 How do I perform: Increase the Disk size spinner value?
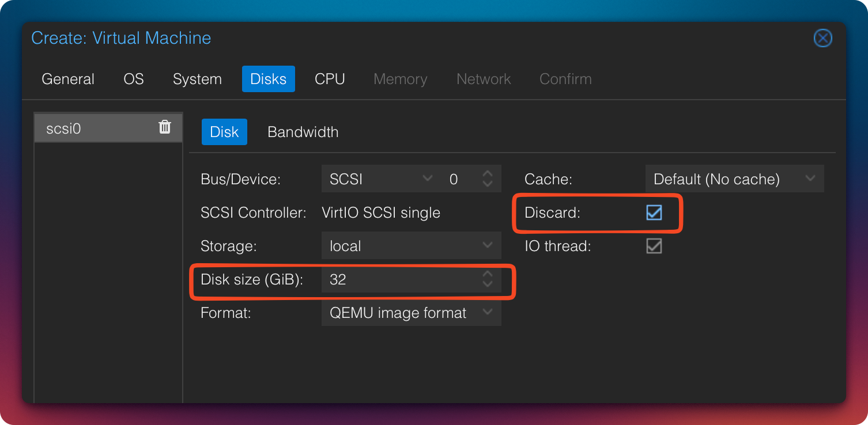pyautogui.click(x=488, y=274)
